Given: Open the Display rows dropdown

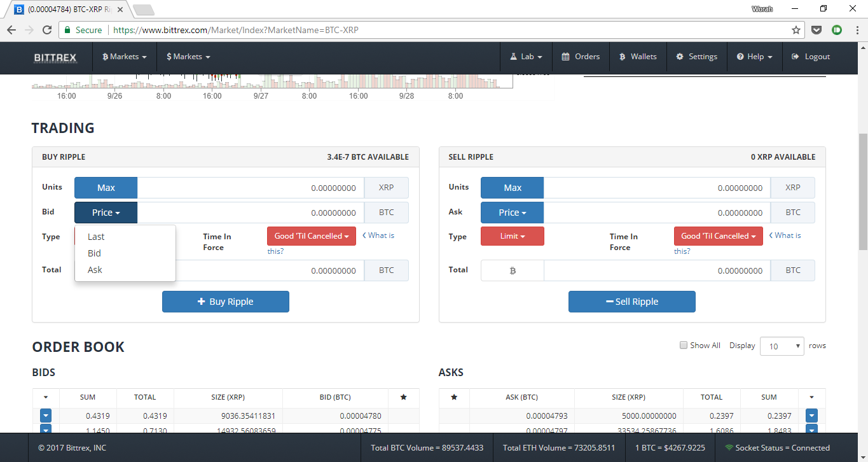Looking at the screenshot, I should (782, 346).
